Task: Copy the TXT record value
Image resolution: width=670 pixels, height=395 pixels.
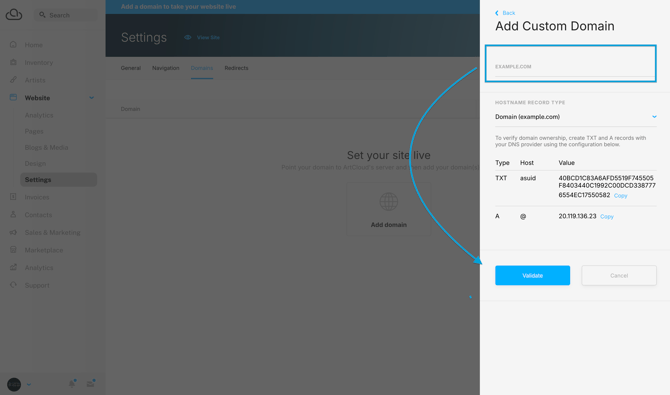Action: (620, 195)
